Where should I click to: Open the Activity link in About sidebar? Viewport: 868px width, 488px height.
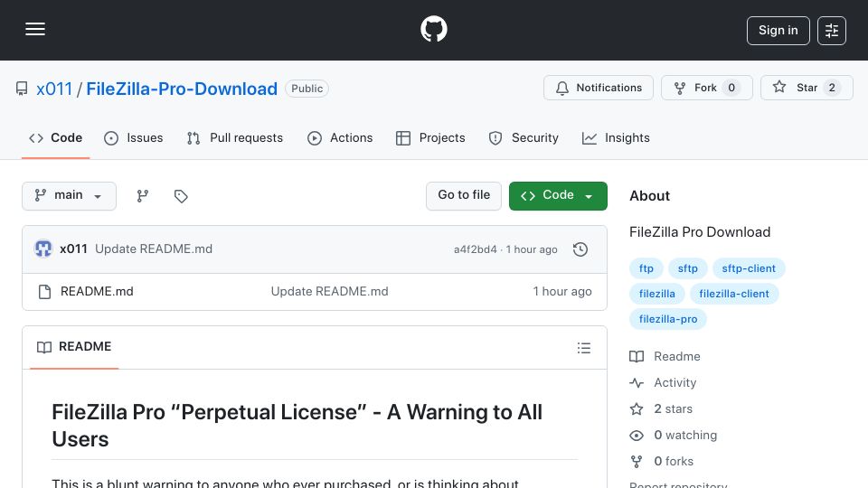point(663,383)
